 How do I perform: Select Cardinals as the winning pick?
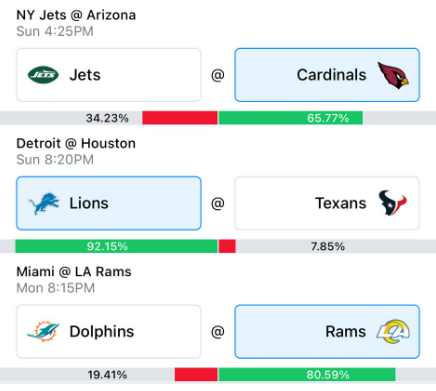coord(327,75)
